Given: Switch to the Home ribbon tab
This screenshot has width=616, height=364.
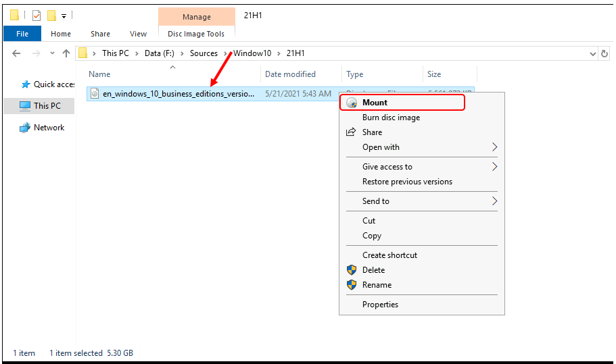Looking at the screenshot, I should click(x=61, y=34).
